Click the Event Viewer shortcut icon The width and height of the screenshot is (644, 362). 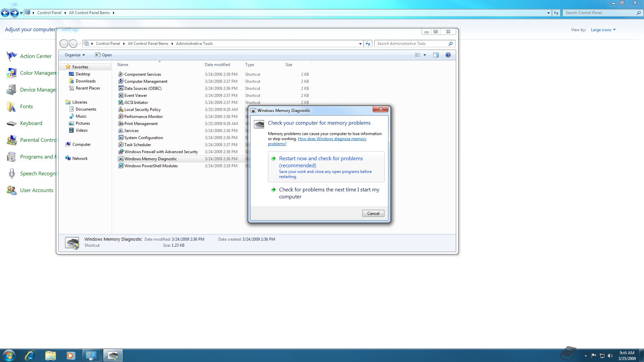[x=121, y=96]
